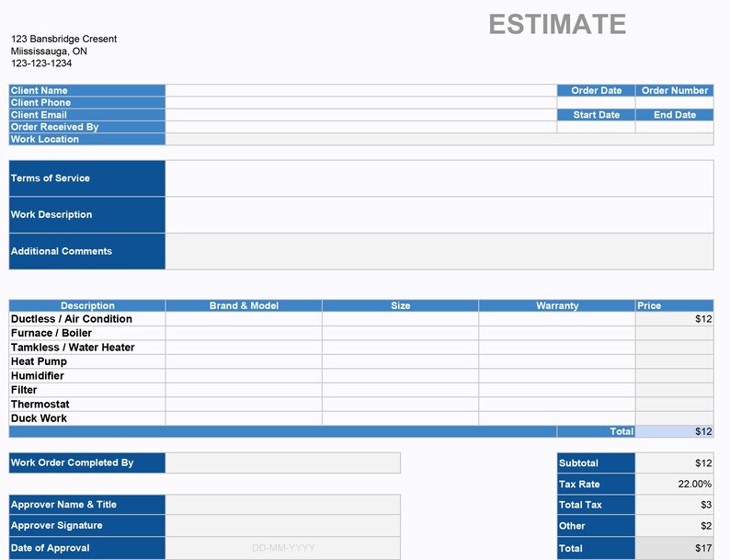Screen dimensions: 730x560
Task: Select the 'Furnace / Boiler' row label
Action: tap(87, 333)
